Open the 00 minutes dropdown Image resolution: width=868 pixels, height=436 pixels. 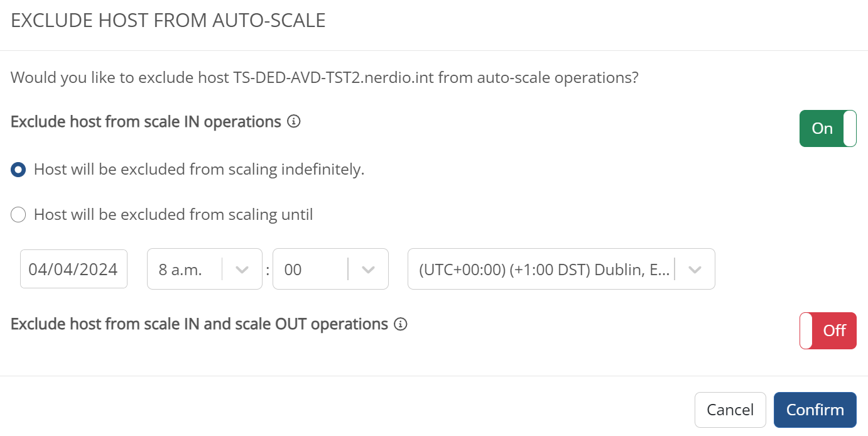click(311, 270)
